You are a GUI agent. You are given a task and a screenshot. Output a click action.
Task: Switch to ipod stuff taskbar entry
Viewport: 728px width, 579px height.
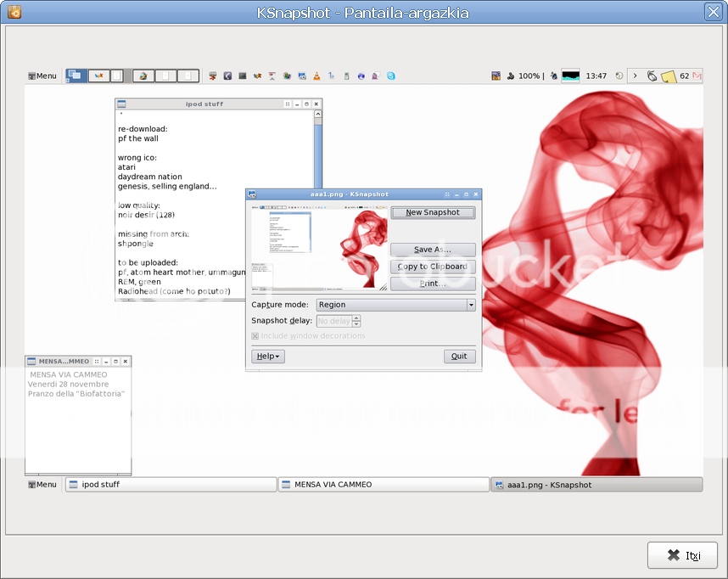[x=171, y=485]
